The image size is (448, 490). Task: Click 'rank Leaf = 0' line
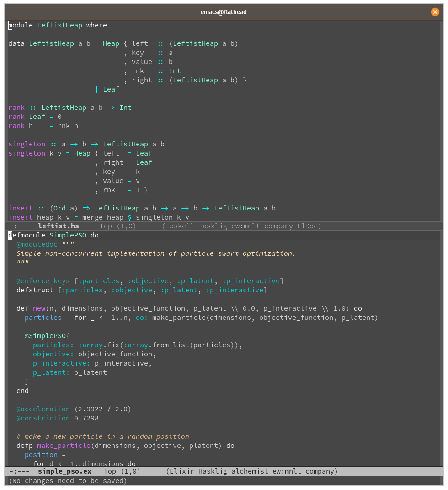35,117
